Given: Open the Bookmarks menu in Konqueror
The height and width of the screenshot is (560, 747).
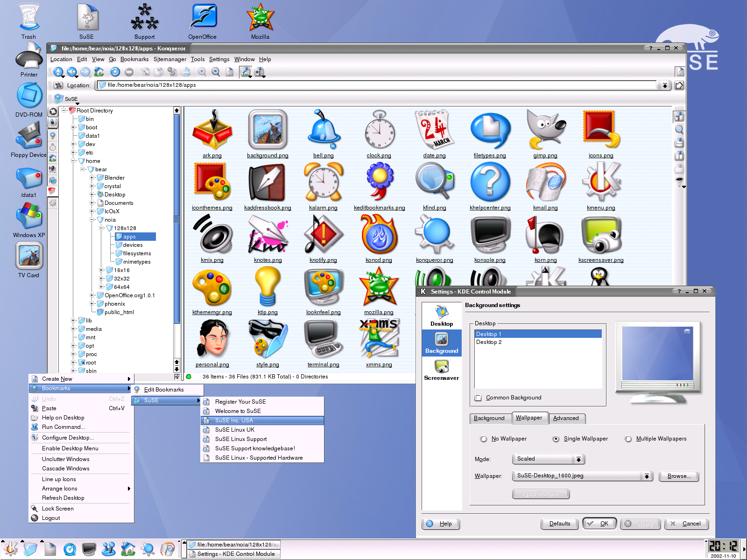Looking at the screenshot, I should (134, 59).
